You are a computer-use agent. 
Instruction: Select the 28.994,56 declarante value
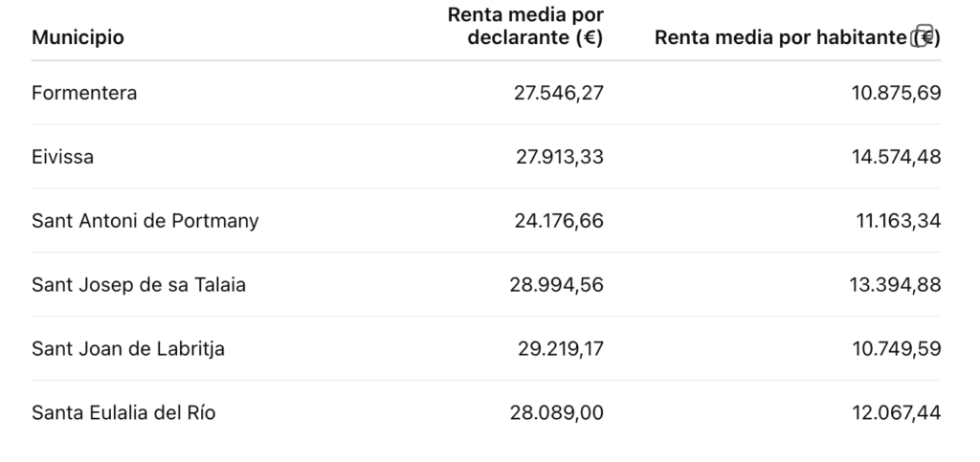560,285
